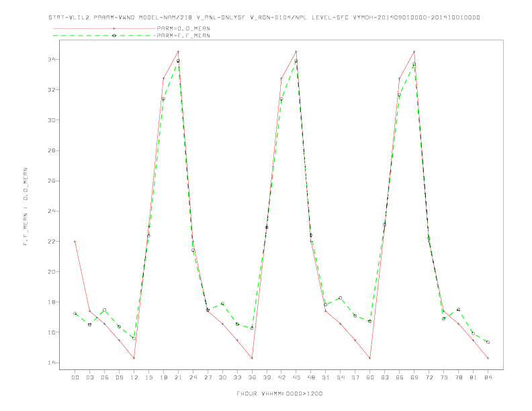Click the red O.O_MEAN minimum point at hour 60
This screenshot has height=411, width=532.
(x=370, y=358)
